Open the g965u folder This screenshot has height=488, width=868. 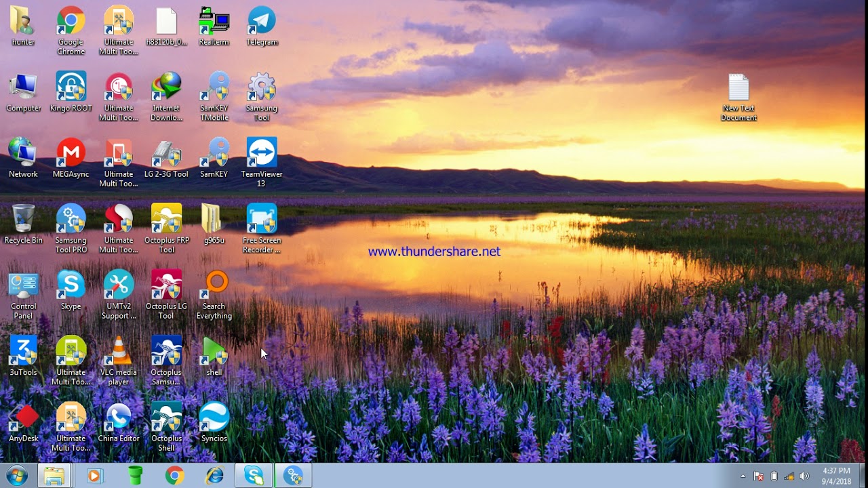tap(214, 224)
